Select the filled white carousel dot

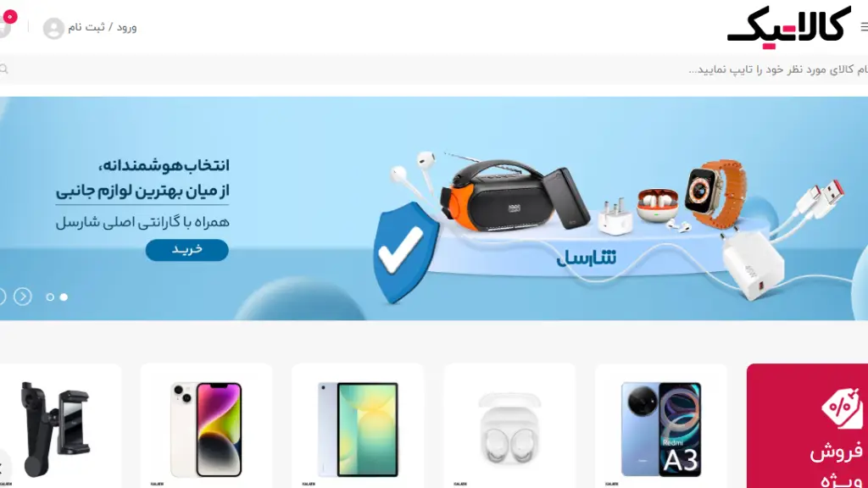point(64,297)
